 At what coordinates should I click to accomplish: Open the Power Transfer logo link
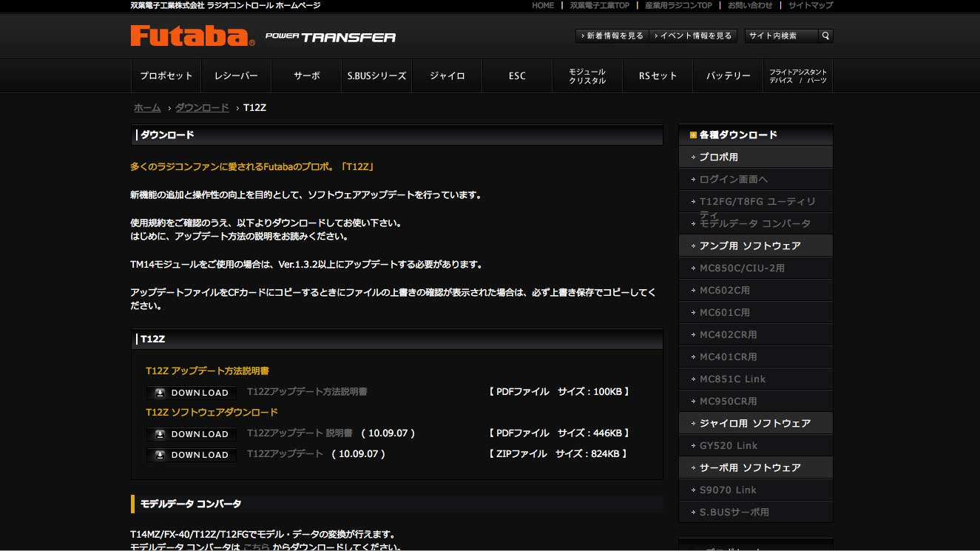point(331,37)
